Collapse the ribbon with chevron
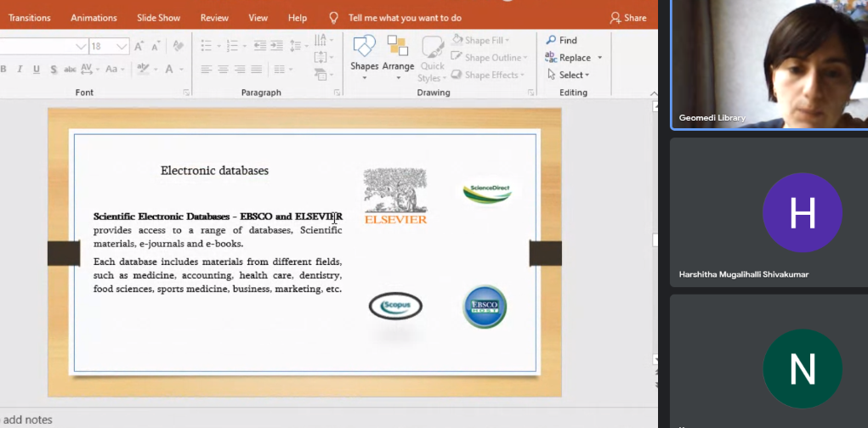Viewport: 868px width, 428px height. (653, 93)
